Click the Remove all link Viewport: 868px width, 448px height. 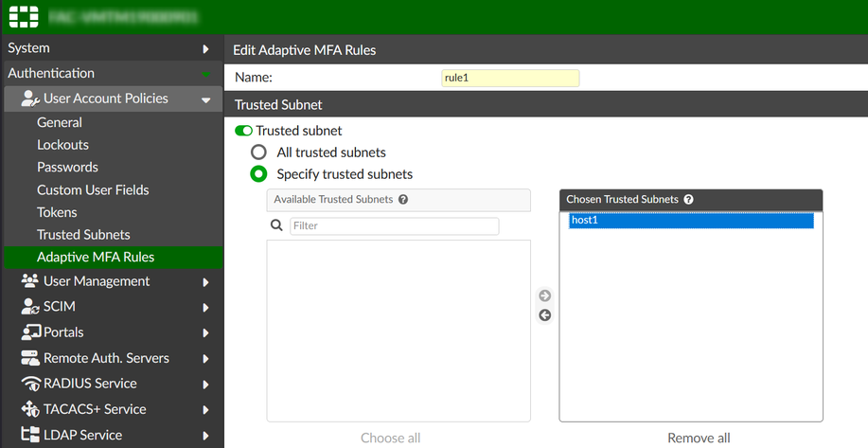(699, 439)
